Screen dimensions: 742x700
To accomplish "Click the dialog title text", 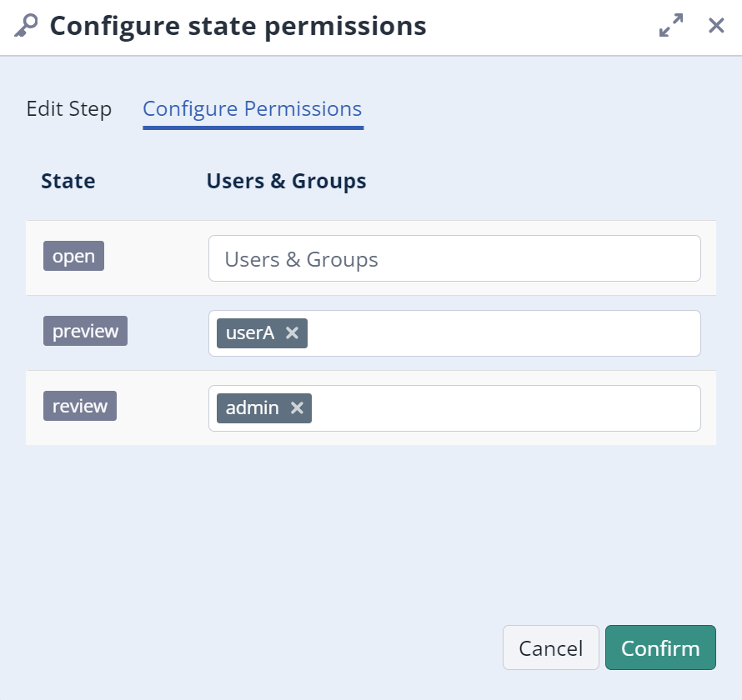I will pos(238,27).
